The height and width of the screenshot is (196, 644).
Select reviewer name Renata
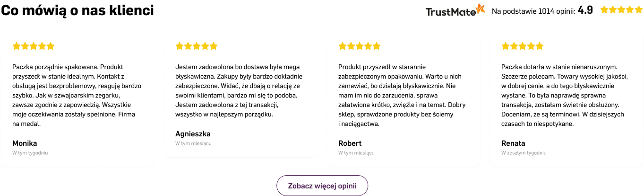click(x=513, y=143)
